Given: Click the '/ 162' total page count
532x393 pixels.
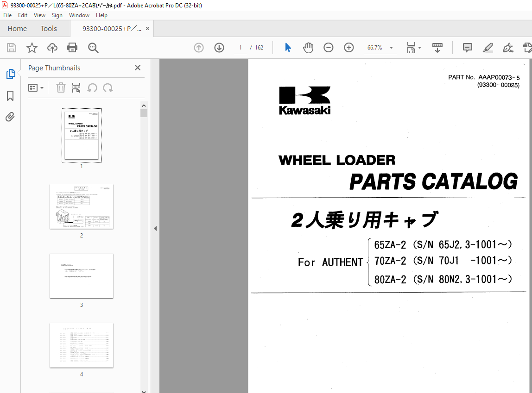Looking at the screenshot, I should point(257,48).
